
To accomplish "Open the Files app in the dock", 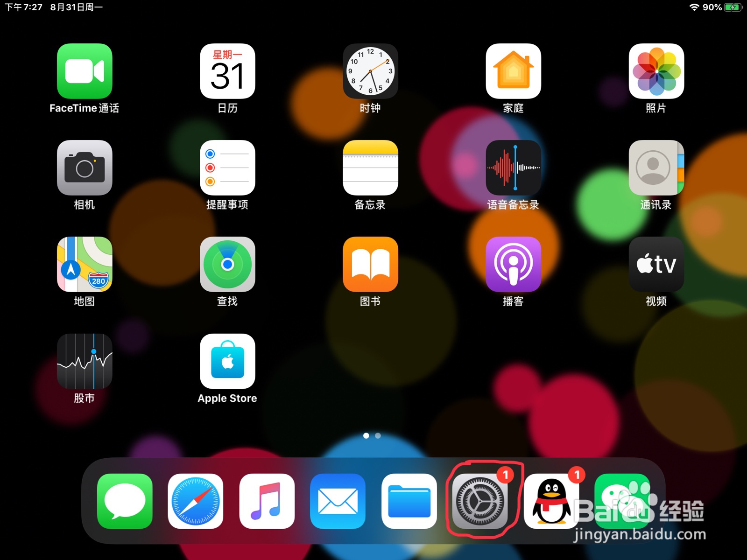I will coord(409,501).
